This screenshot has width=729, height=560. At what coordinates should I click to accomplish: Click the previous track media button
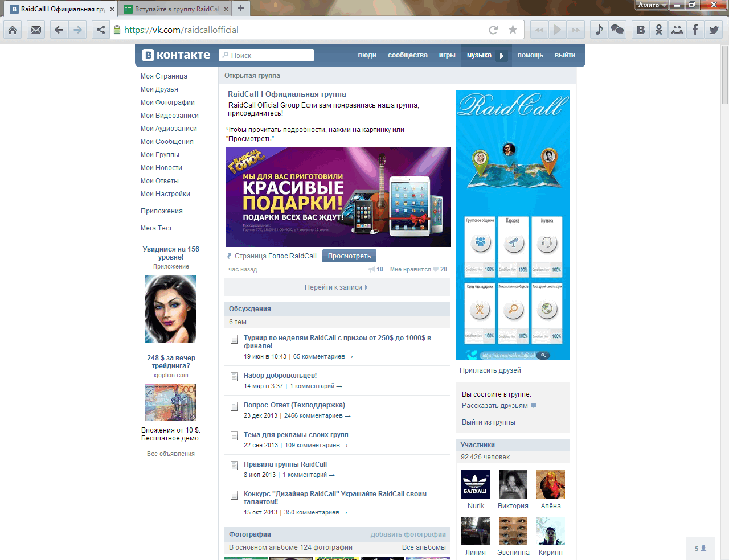(539, 30)
